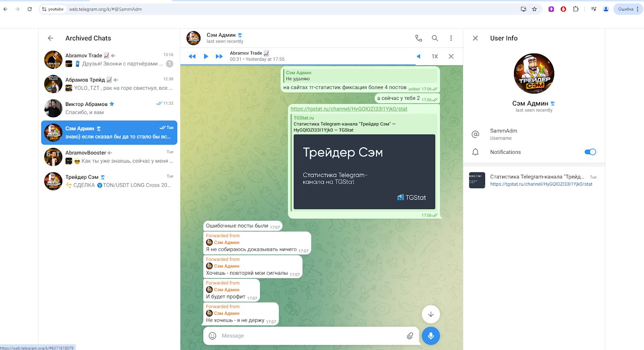Close the audio player bar
Screen dimensions: 644x350
pos(451,56)
